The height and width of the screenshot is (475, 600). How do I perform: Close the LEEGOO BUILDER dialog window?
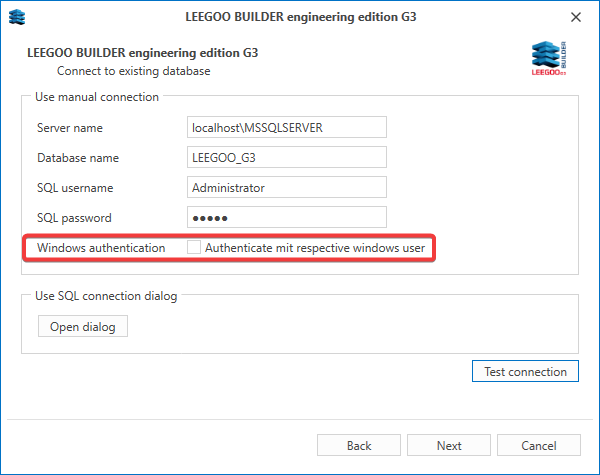(x=576, y=17)
